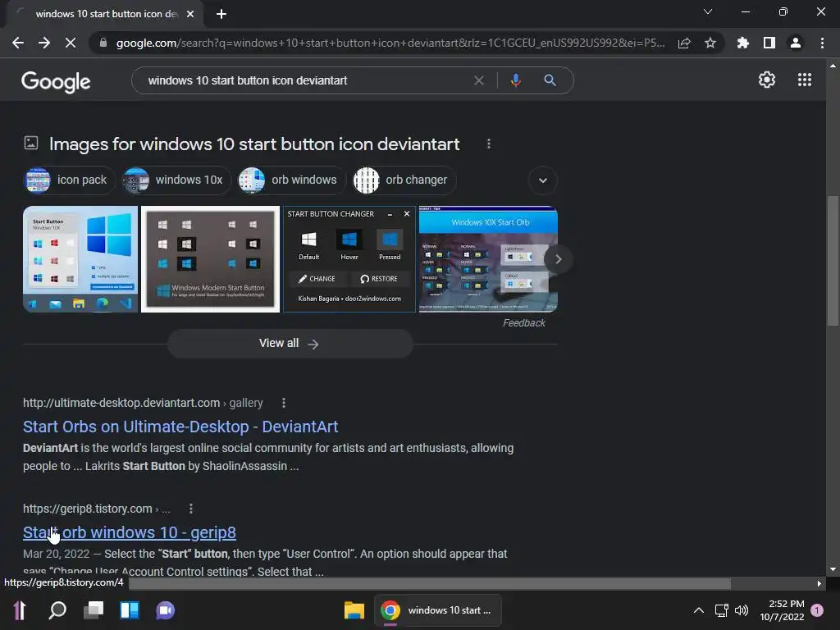Click the scroll right arrow
This screenshot has height=630, width=840.
(x=819, y=584)
